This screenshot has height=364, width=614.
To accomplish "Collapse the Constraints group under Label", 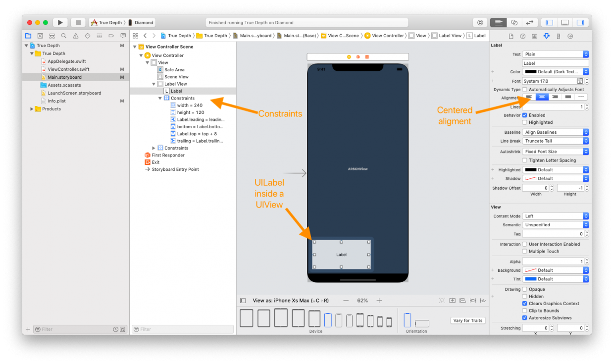I will pyautogui.click(x=159, y=98).
